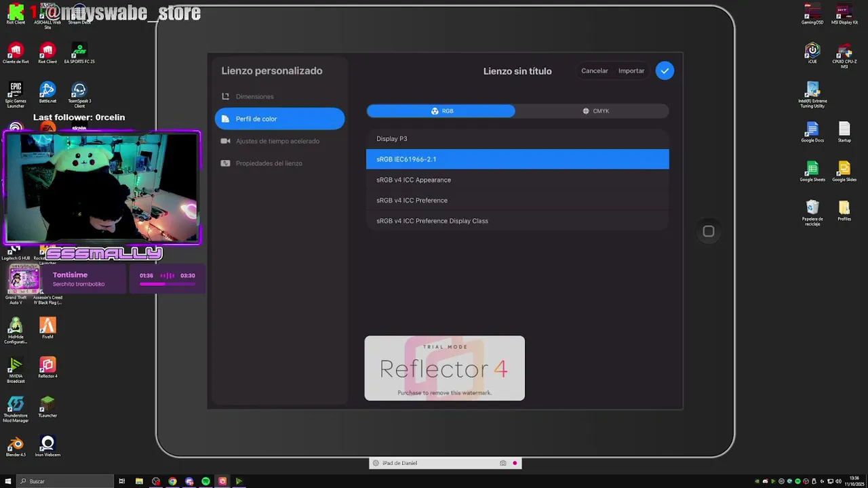Image resolution: width=868 pixels, height=488 pixels.
Task: Open Google Docs desktop icon
Action: click(x=812, y=132)
